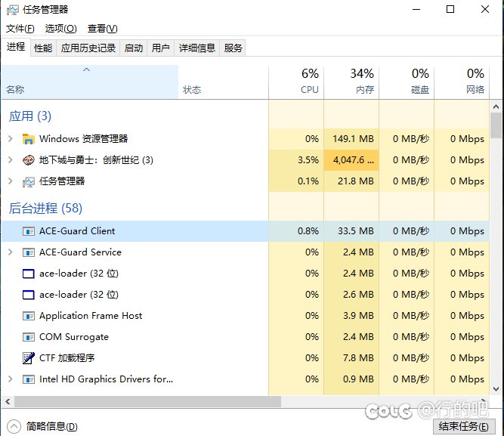
Task: Click the ACE-Guard Client process icon
Action: click(29, 231)
